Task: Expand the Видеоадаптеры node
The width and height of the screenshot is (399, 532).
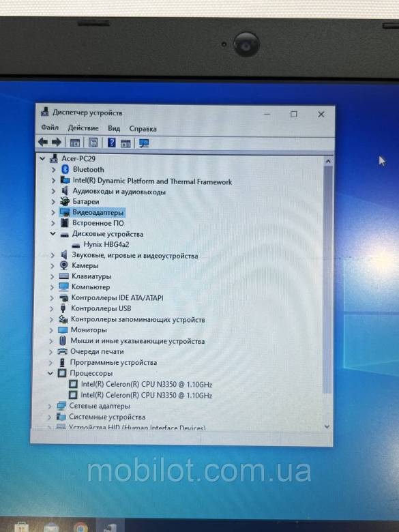Action: point(53,212)
